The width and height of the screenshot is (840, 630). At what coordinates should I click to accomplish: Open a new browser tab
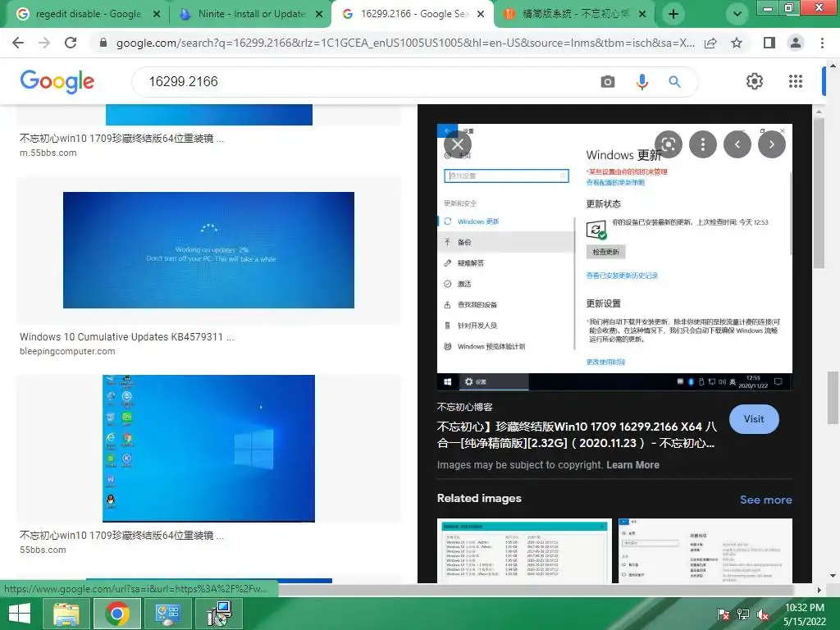(673, 14)
